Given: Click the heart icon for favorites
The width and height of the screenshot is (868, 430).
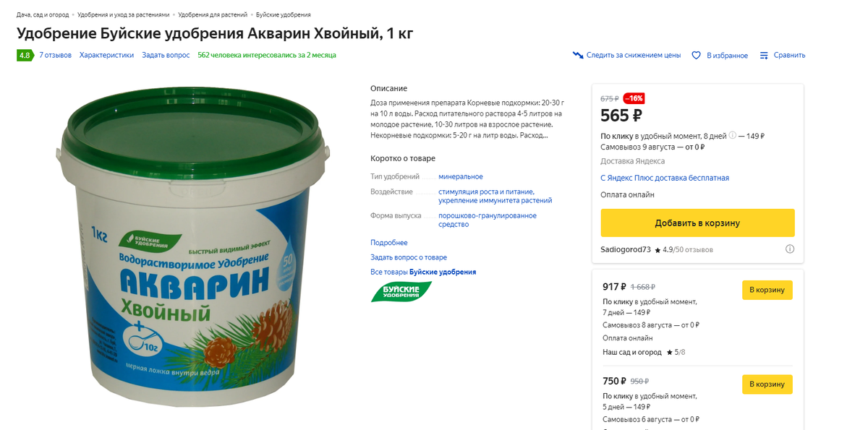Looking at the screenshot, I should [697, 55].
